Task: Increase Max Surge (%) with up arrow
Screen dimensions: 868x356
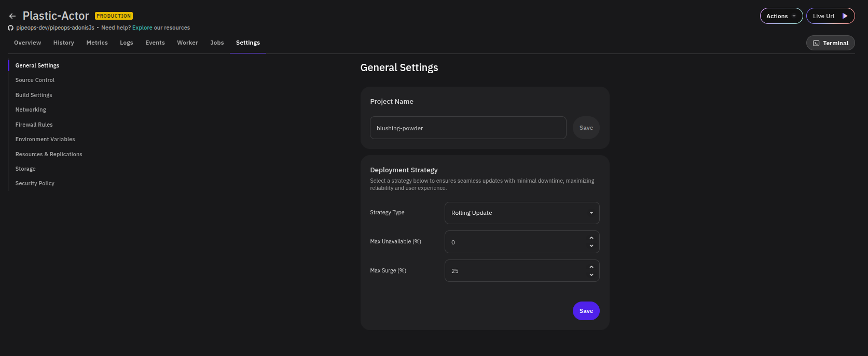Action: click(591, 267)
